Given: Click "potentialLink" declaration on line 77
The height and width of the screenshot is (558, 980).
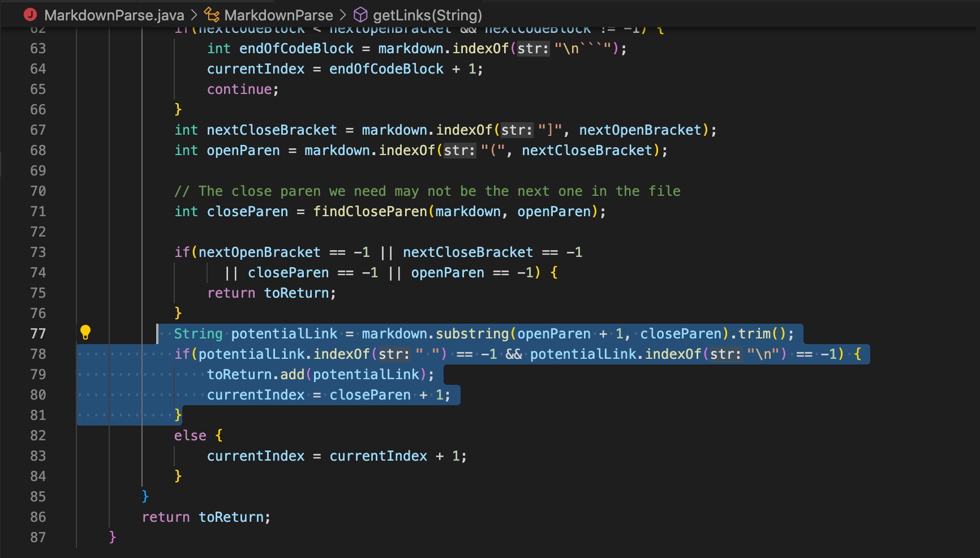Looking at the screenshot, I should tap(285, 334).
